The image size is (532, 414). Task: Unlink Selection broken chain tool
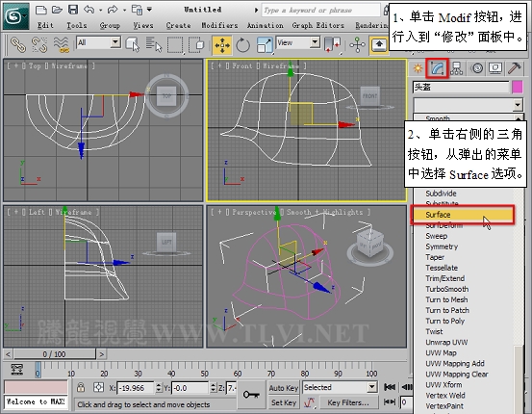39,45
